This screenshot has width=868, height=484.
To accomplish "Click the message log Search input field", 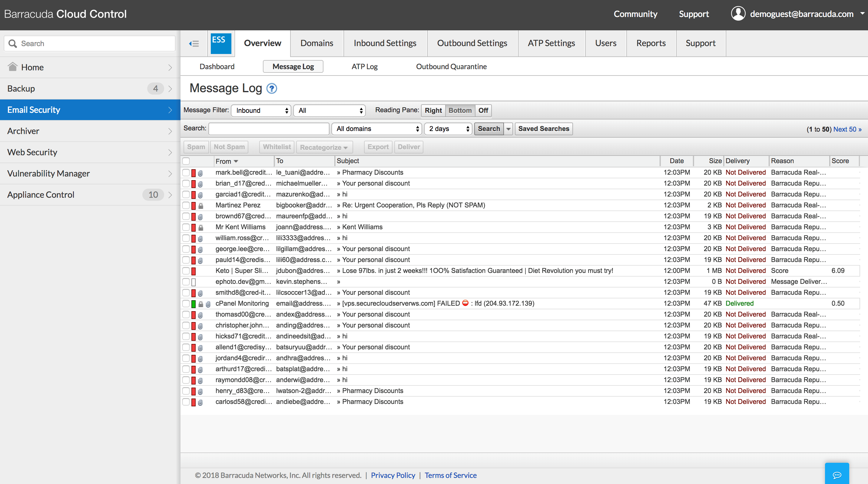I will 269,129.
